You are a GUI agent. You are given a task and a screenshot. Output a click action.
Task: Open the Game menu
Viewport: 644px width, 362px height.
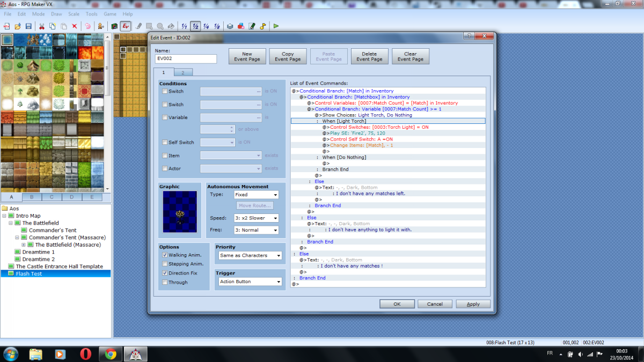click(x=110, y=14)
